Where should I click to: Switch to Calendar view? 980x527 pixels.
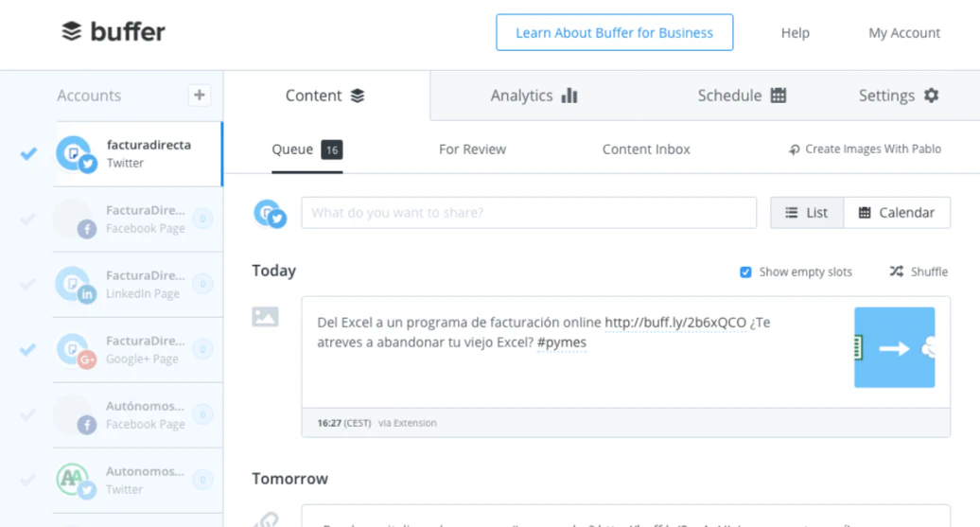[x=896, y=213]
